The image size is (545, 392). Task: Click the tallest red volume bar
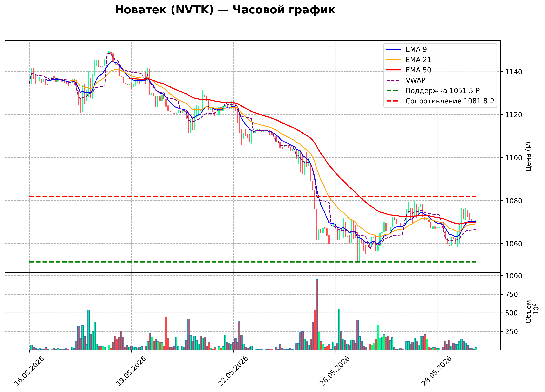point(317,315)
